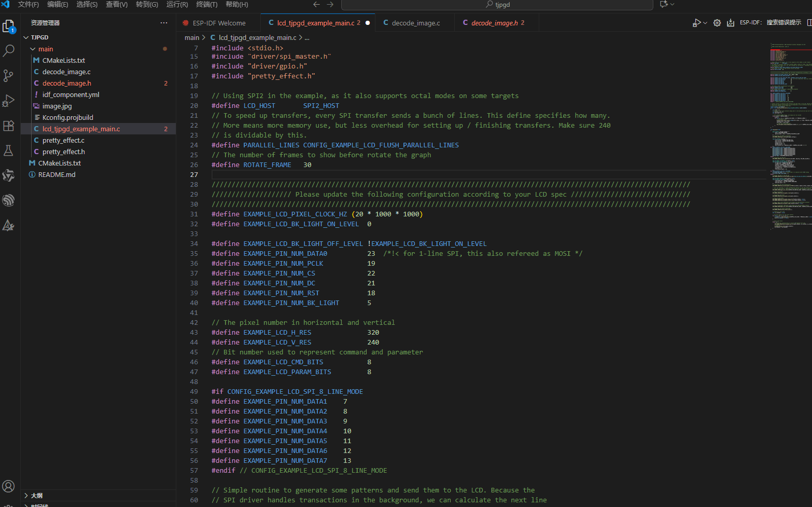The height and width of the screenshot is (507, 812).
Task: Open the 终端(T) menu
Action: (x=207, y=4)
